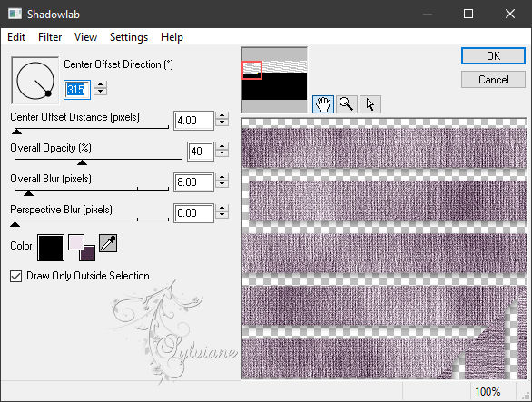
Task: Decrease Overall Opacity spinner
Action: 222,154
